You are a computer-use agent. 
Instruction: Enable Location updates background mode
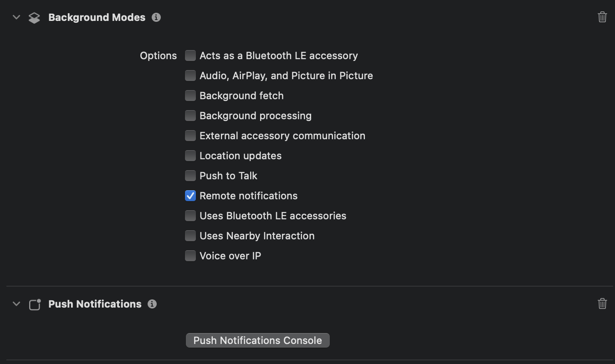pyautogui.click(x=190, y=156)
